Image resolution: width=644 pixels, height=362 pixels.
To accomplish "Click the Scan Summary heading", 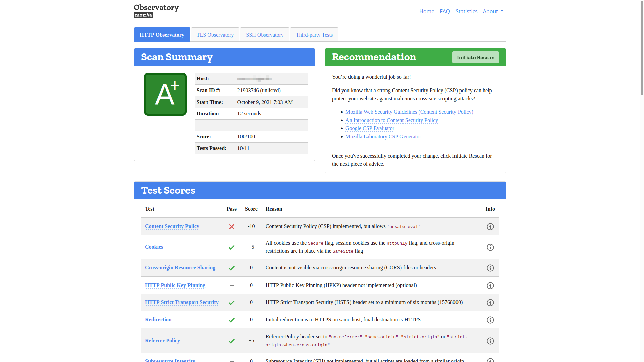I will (x=177, y=57).
